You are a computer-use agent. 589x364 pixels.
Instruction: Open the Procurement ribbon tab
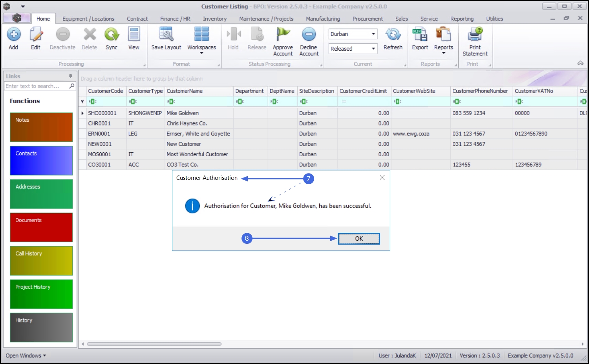click(x=368, y=19)
